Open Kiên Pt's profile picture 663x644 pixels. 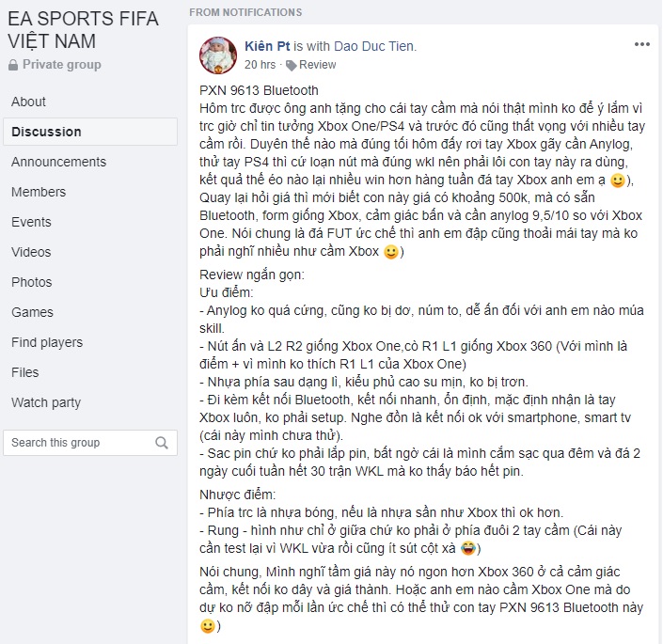(x=218, y=55)
